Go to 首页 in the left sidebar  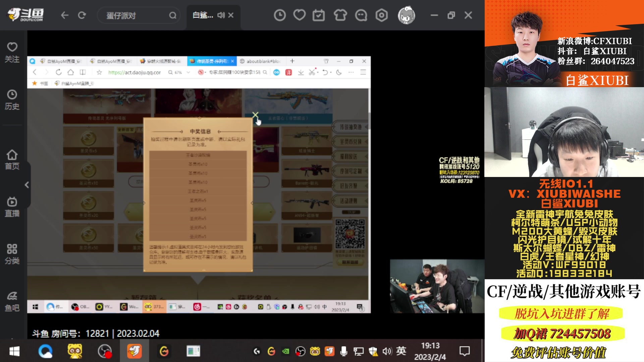coord(12,160)
